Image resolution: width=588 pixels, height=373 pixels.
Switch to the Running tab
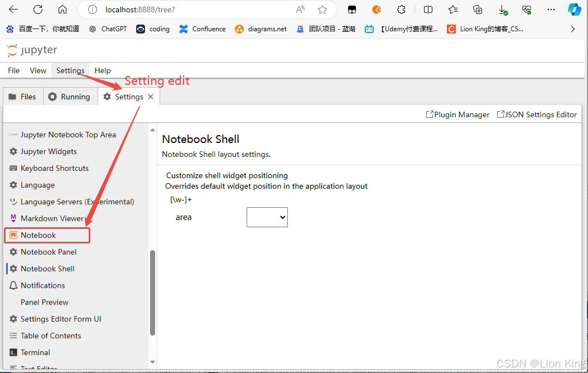[70, 97]
